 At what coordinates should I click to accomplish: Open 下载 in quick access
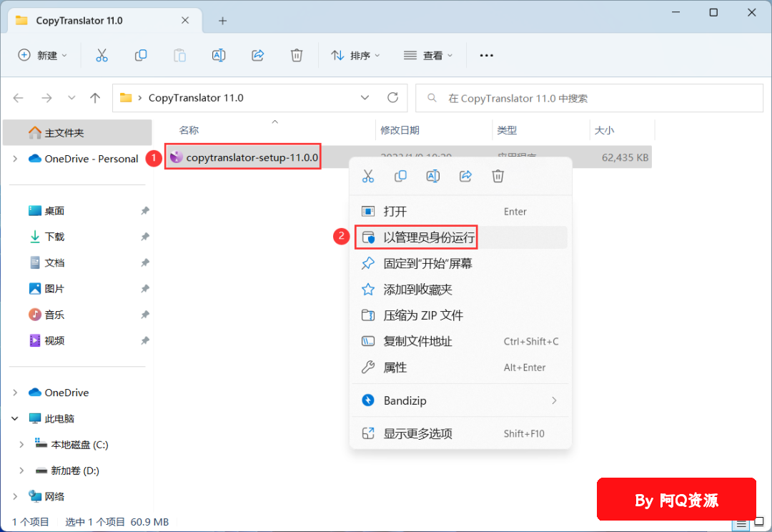pyautogui.click(x=54, y=237)
